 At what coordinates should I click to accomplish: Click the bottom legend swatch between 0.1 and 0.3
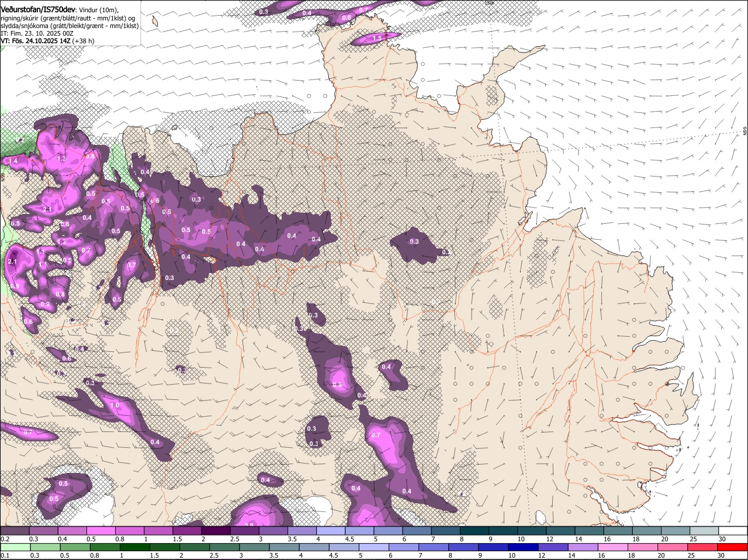click(15, 547)
